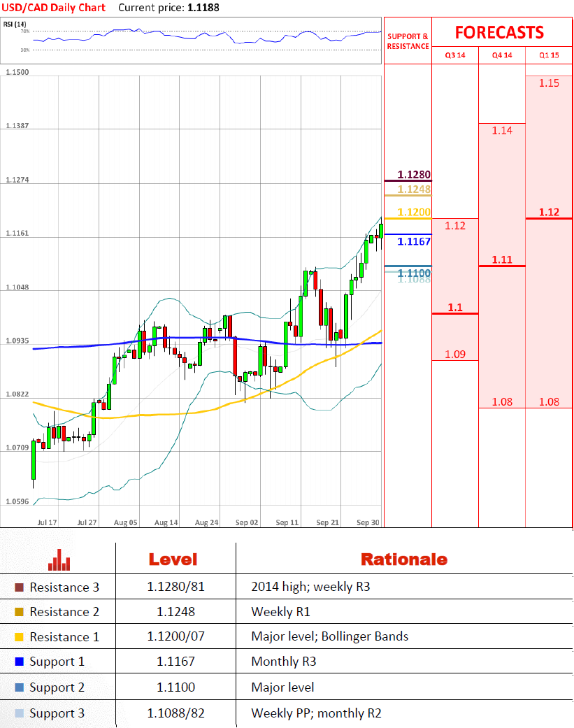
Task: Click the Q3 14 forecast low value 1.09
Action: pyautogui.click(x=454, y=355)
